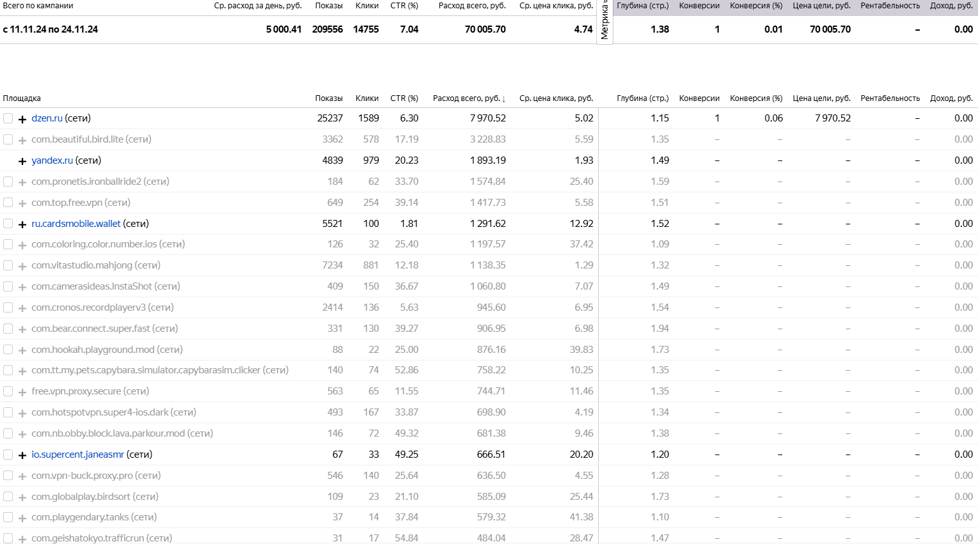The height and width of the screenshot is (544, 980).
Task: Expand the com.vpn-buck.proxy.pro row
Action: click(x=22, y=476)
